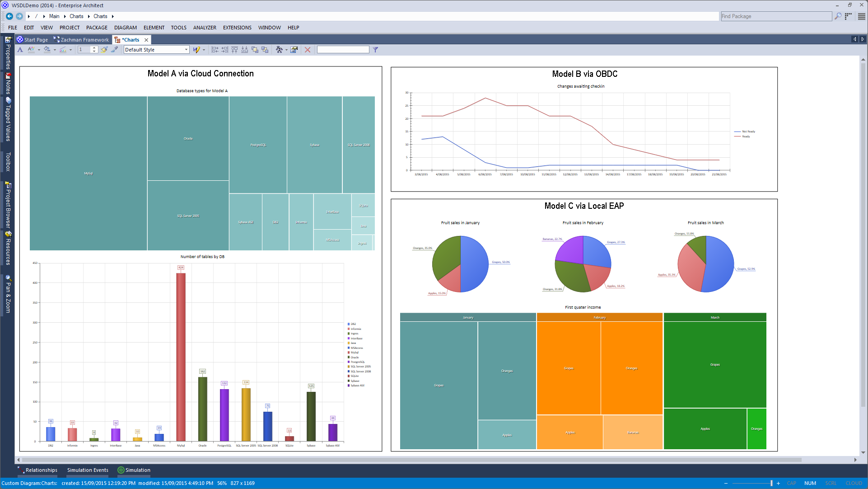Select the MySql treemap block

[89, 173]
